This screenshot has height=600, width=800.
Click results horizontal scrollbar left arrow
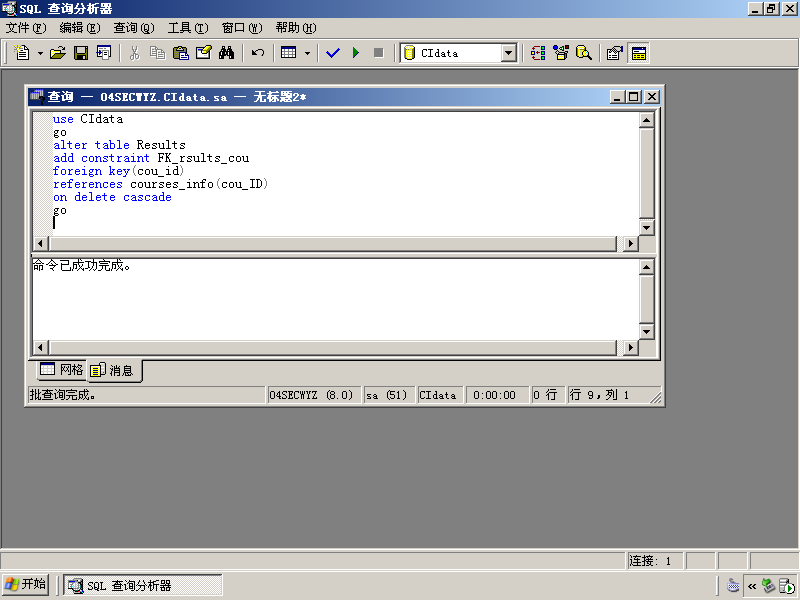pyautogui.click(x=41, y=347)
